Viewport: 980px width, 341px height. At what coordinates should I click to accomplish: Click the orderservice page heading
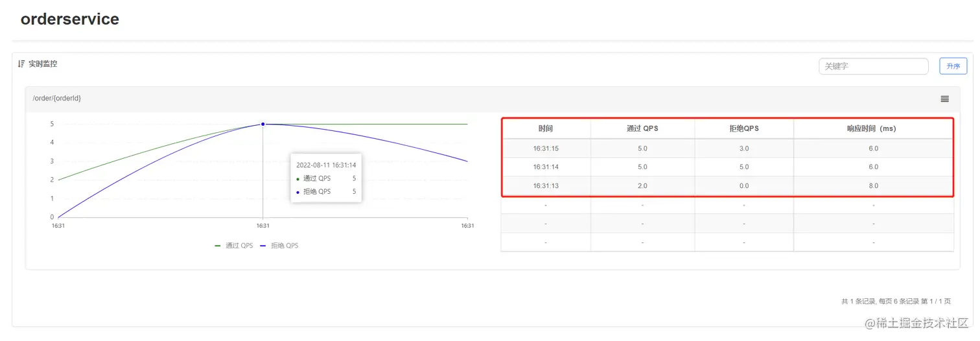click(70, 19)
